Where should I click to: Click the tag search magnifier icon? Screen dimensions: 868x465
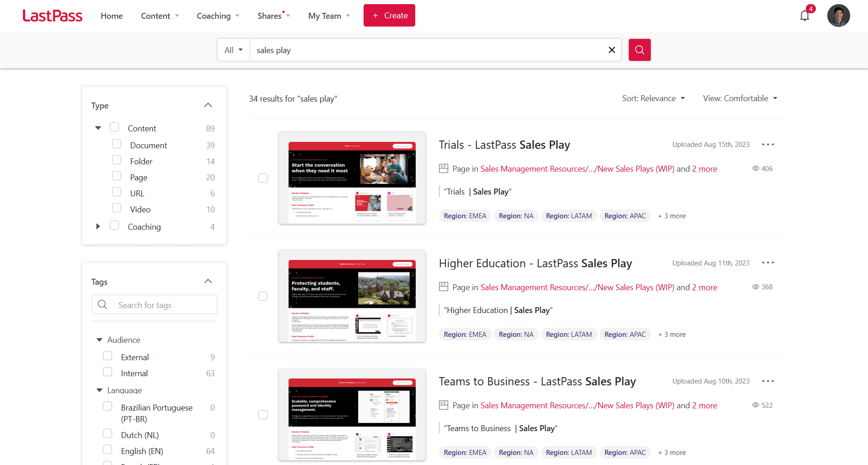point(102,304)
